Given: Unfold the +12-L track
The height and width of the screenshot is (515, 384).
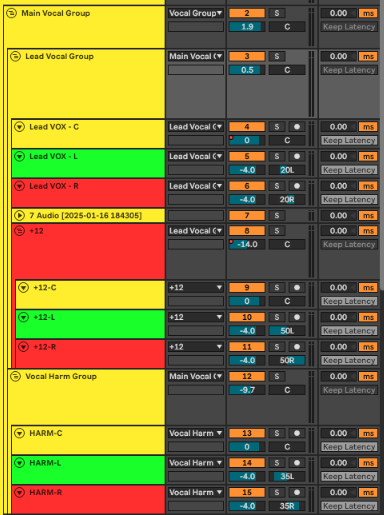Looking at the screenshot, I should click(x=23, y=317).
